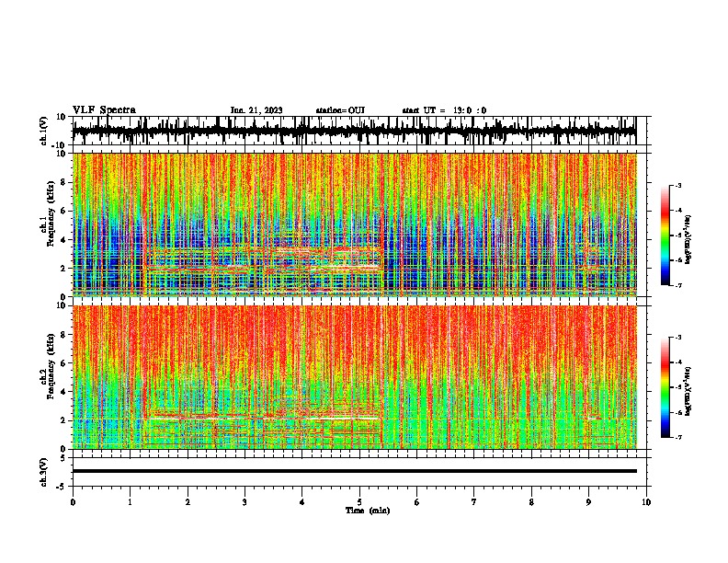The width and height of the screenshot is (728, 563).
Task: Click the 'ch.1(V)' waveform axis label
Action: click(x=44, y=131)
